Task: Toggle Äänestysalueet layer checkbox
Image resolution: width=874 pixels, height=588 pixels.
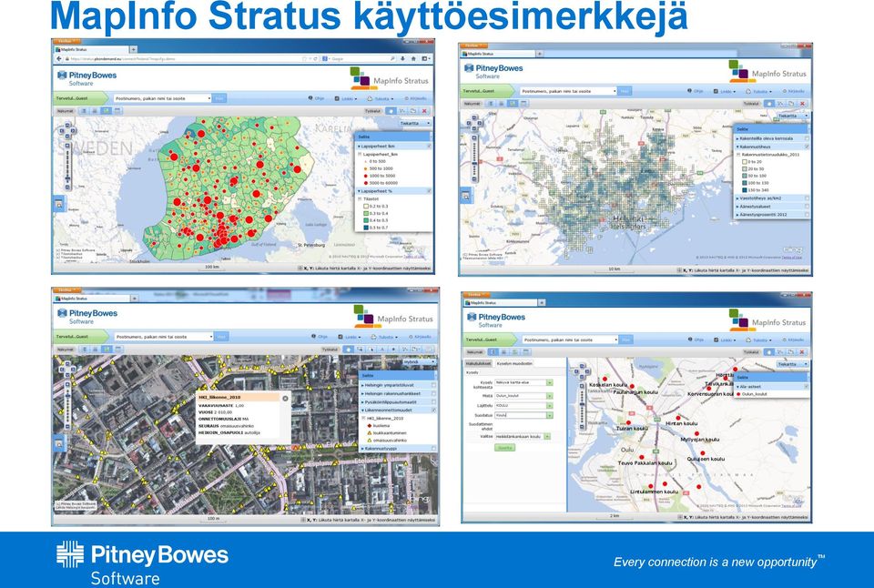Action: pyautogui.click(x=808, y=207)
